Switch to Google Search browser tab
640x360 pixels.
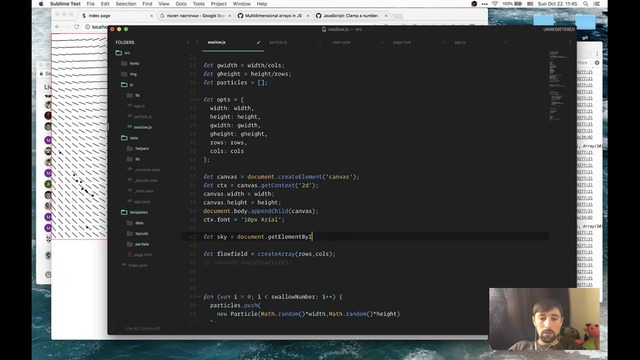pos(195,16)
